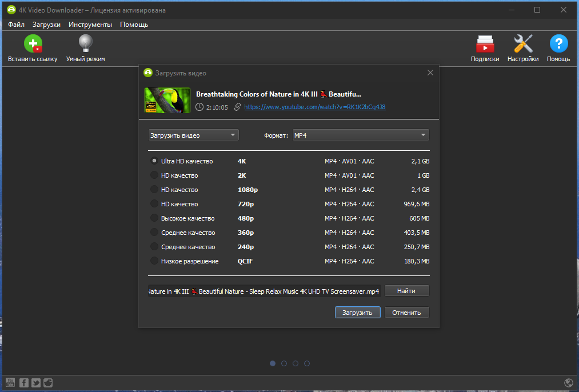Click the 2,4 GB size value
579x392 pixels.
420,190
